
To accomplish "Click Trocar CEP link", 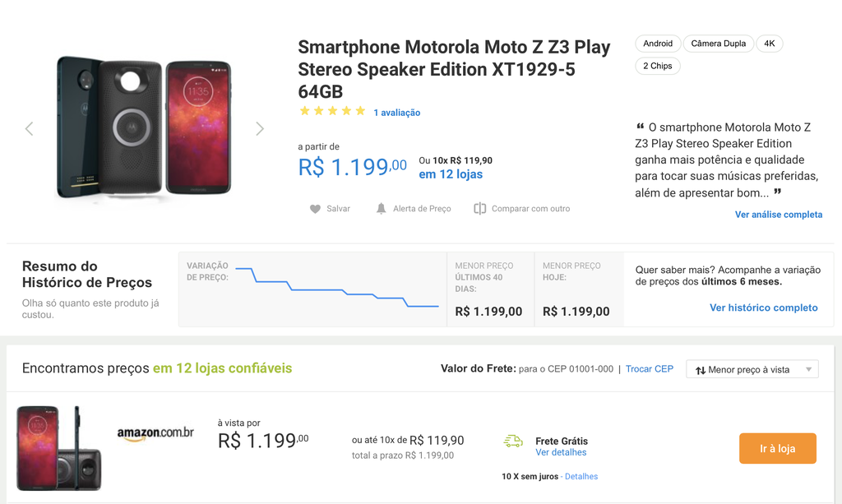I will pos(650,368).
